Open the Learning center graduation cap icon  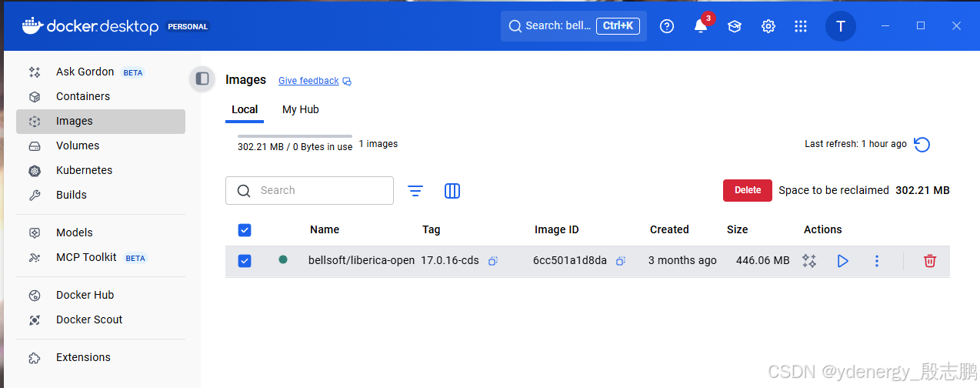coord(735,26)
